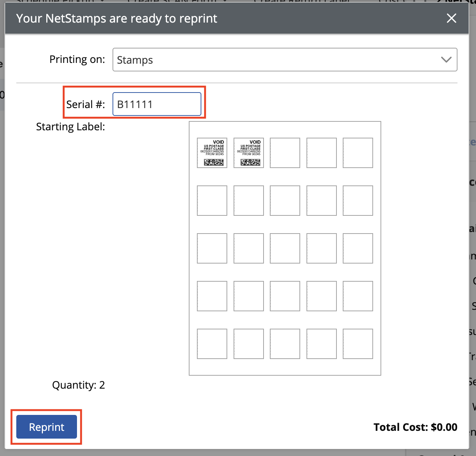Pick third label cell in bottom row

coord(285,344)
